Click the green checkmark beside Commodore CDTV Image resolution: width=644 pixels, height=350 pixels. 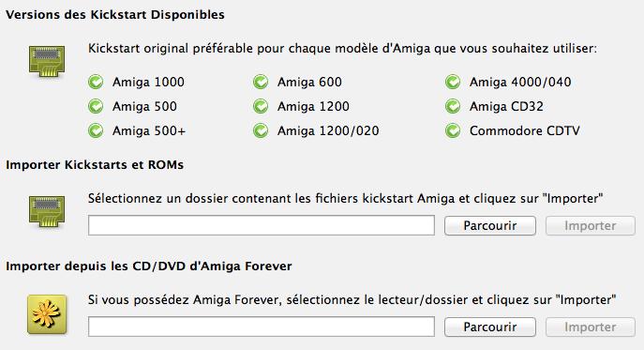[x=453, y=130]
